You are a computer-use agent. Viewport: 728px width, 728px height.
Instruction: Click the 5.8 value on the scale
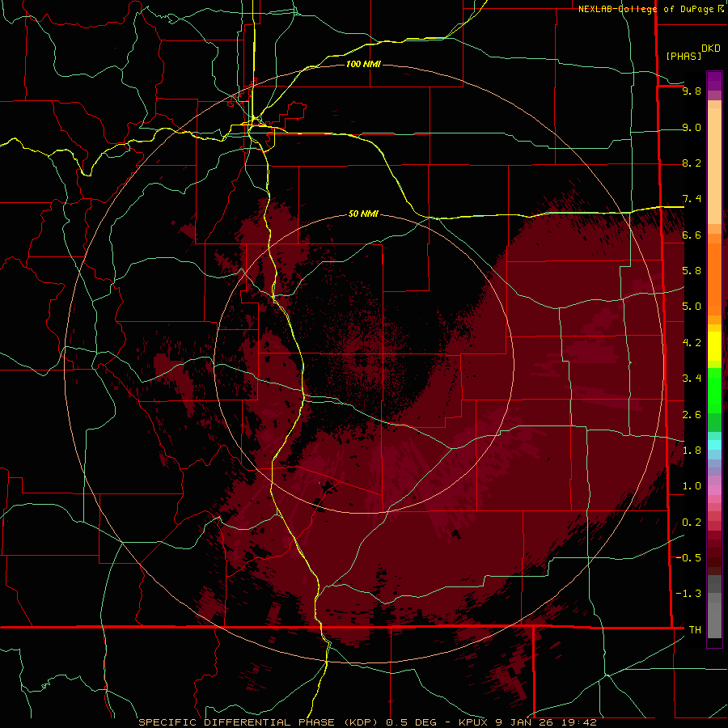tap(692, 270)
